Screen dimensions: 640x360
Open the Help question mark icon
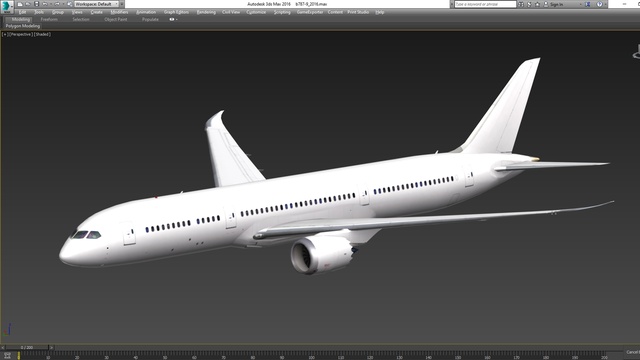click(600, 4)
